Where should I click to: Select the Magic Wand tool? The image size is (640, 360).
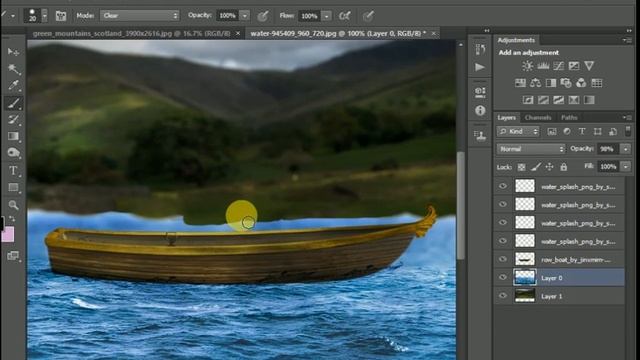tap(13, 69)
